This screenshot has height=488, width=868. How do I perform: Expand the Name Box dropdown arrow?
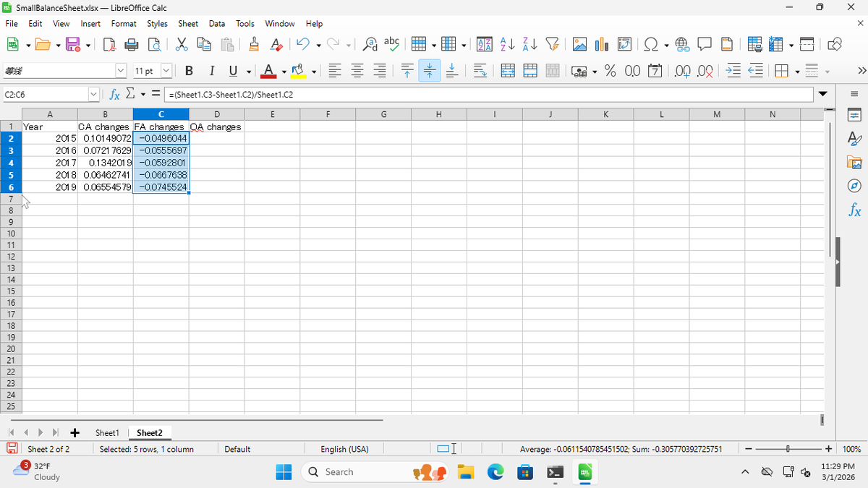93,95
